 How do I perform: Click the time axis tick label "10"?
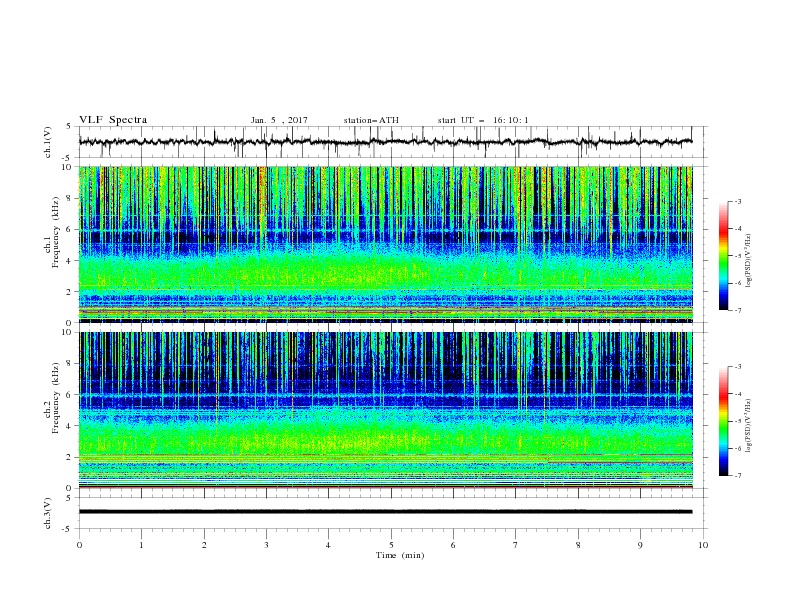pyautogui.click(x=703, y=545)
